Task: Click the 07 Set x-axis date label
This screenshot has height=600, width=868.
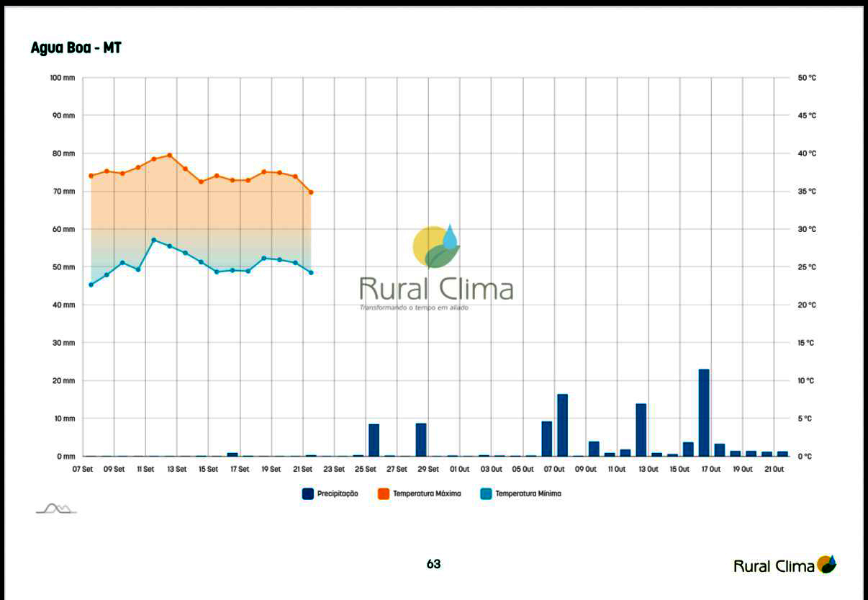Action: 82,469
